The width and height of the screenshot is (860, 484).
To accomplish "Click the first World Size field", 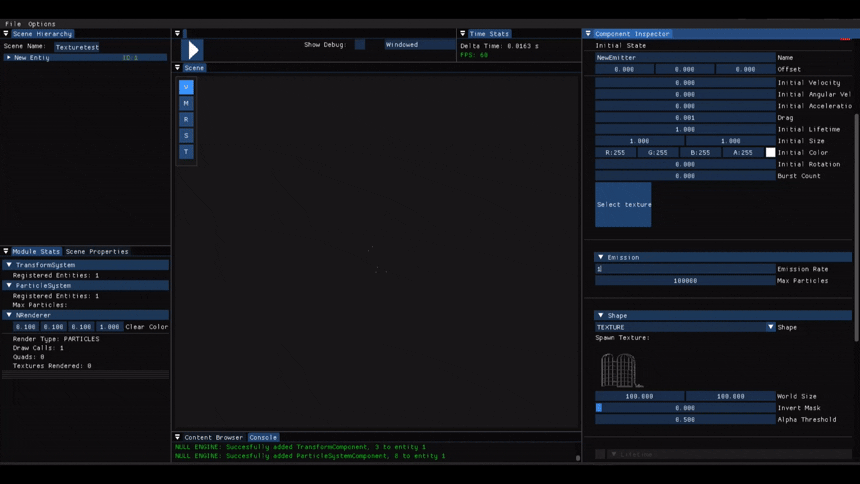I will click(640, 396).
